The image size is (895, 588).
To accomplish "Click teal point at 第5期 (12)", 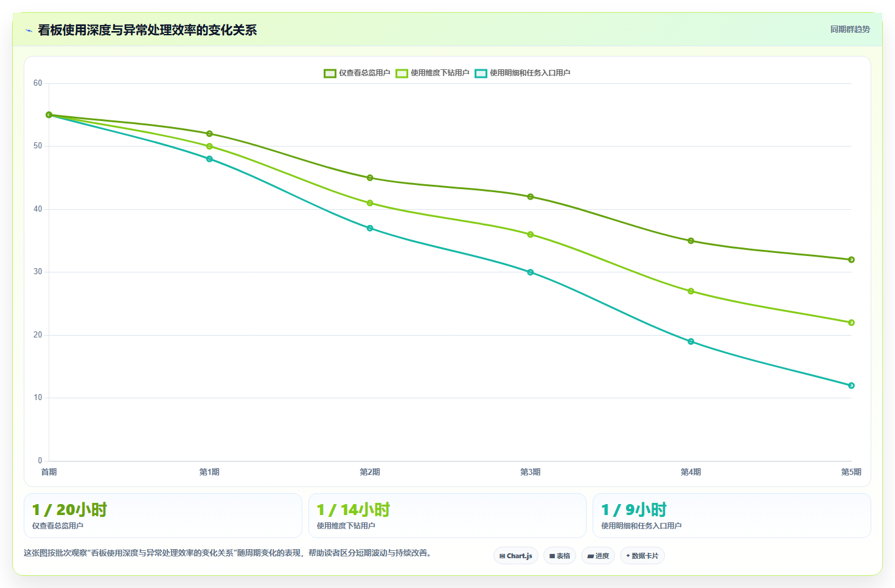I will (851, 386).
